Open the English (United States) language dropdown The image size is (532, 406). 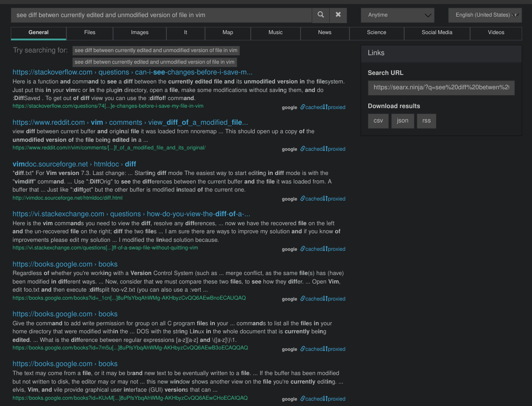tap(484, 15)
